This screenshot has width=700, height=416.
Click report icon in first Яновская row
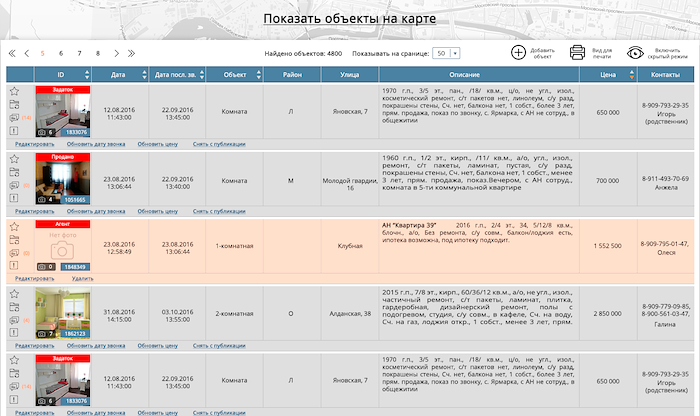pyautogui.click(x=14, y=131)
